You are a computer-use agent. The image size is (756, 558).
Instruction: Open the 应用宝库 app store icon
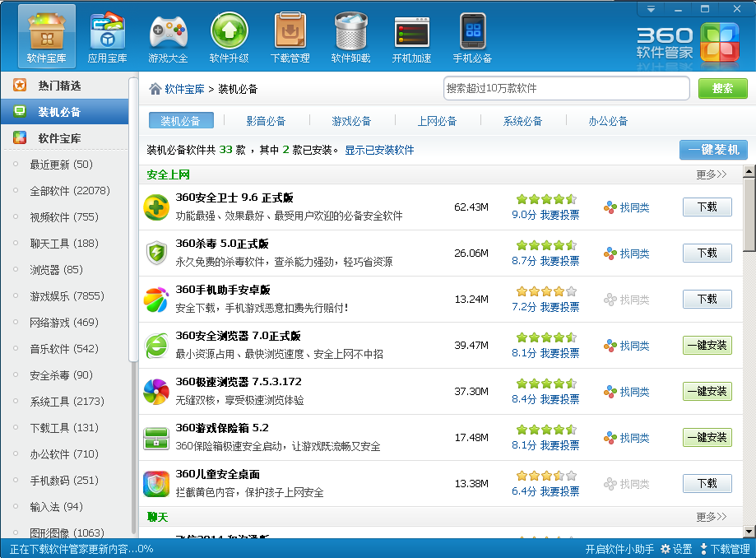(107, 37)
